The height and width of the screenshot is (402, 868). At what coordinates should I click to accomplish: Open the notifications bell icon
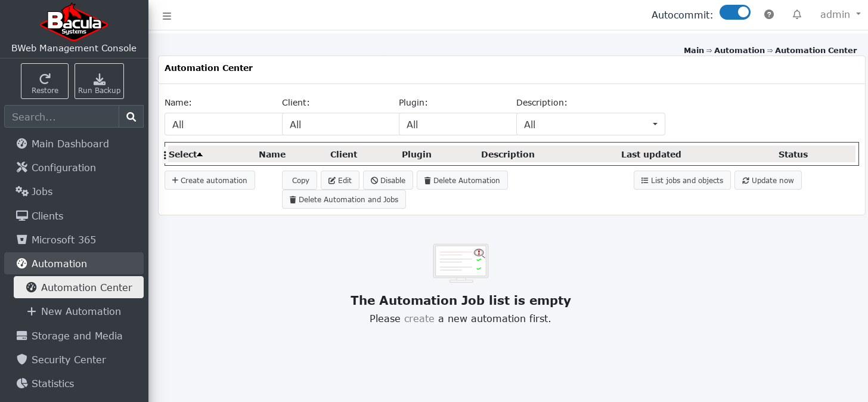797,14
